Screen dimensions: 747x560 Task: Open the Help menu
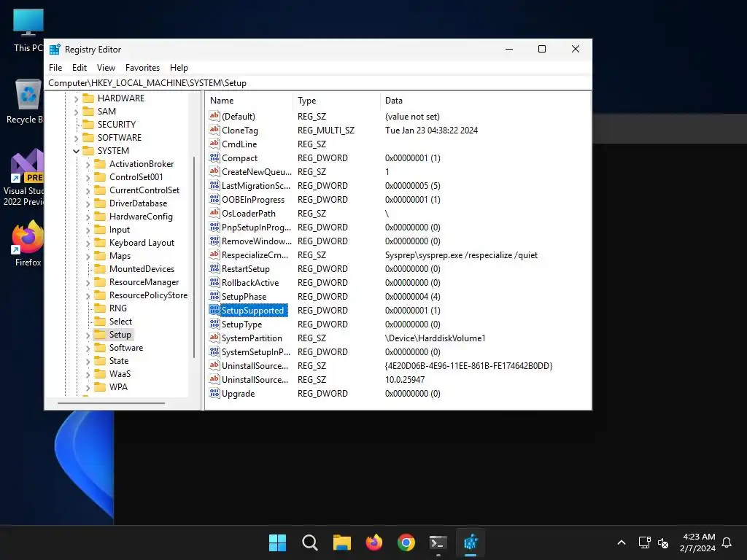tap(179, 68)
